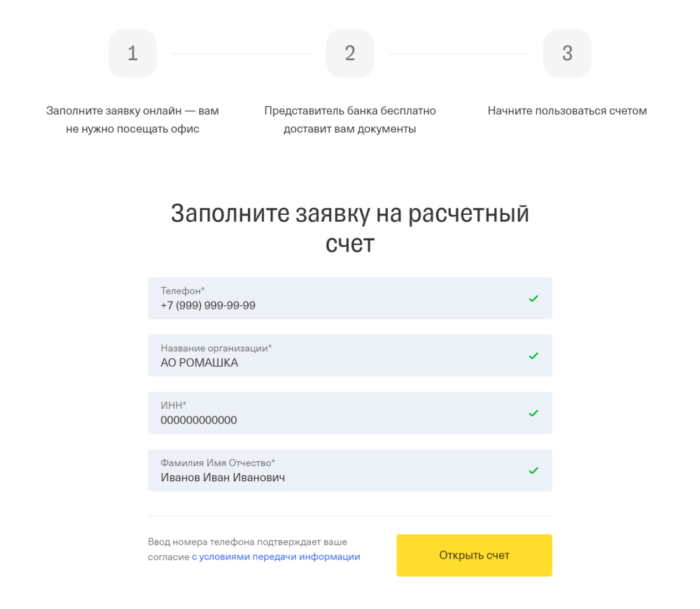Screen dimensions: 700x609
Task: Click the step 1 number badge
Action: pyautogui.click(x=132, y=53)
